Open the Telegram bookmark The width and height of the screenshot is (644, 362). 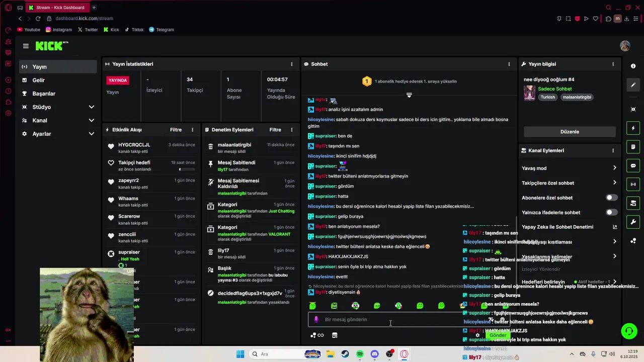(162, 30)
